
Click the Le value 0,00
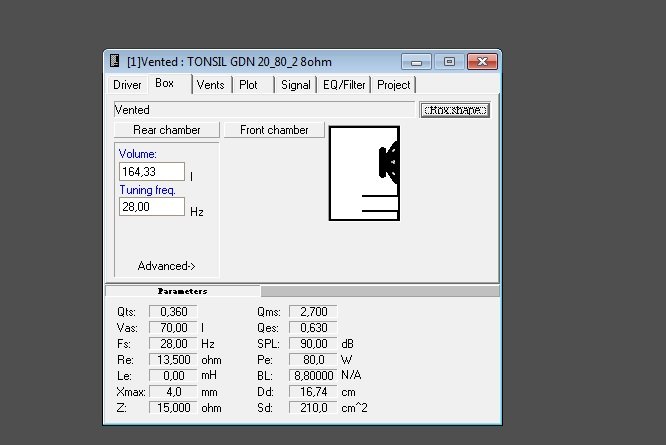point(173,376)
